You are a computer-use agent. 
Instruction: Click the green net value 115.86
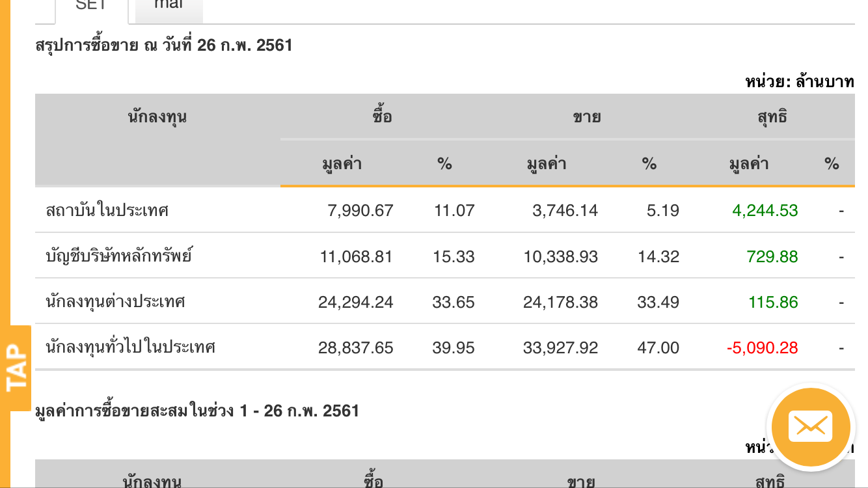[772, 303]
